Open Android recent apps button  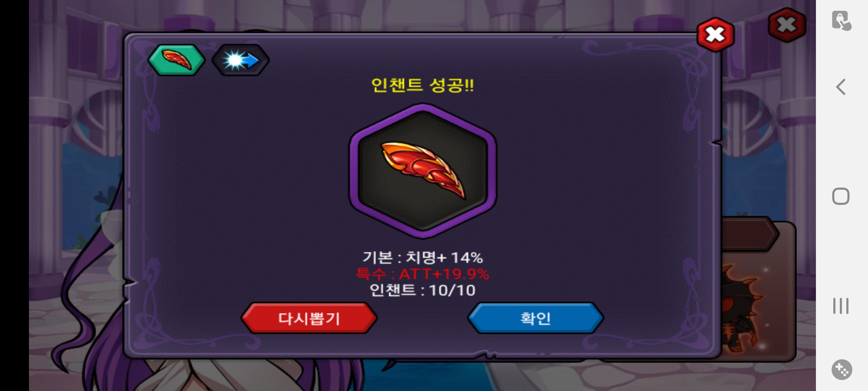(x=841, y=306)
